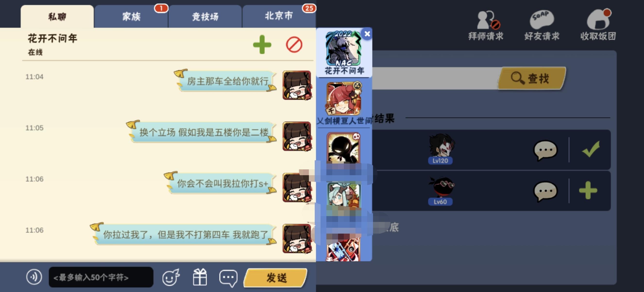Collect rice balls via 收取饭团
Viewport: 644px width, 292px height.
(598, 25)
